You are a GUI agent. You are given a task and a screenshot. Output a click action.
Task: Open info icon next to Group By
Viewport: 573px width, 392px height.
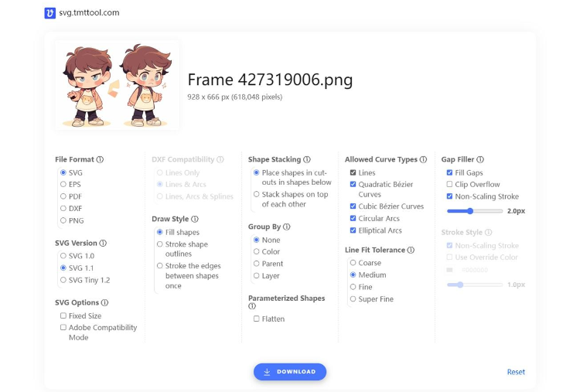click(x=287, y=227)
